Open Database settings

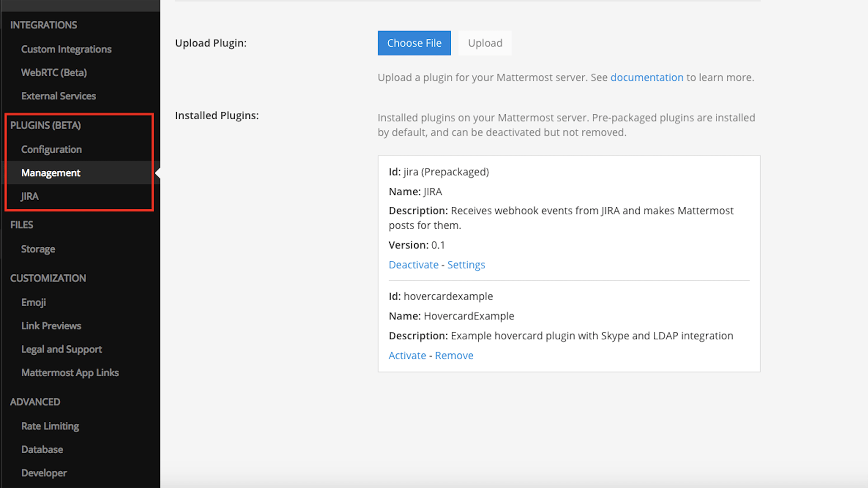tap(42, 450)
